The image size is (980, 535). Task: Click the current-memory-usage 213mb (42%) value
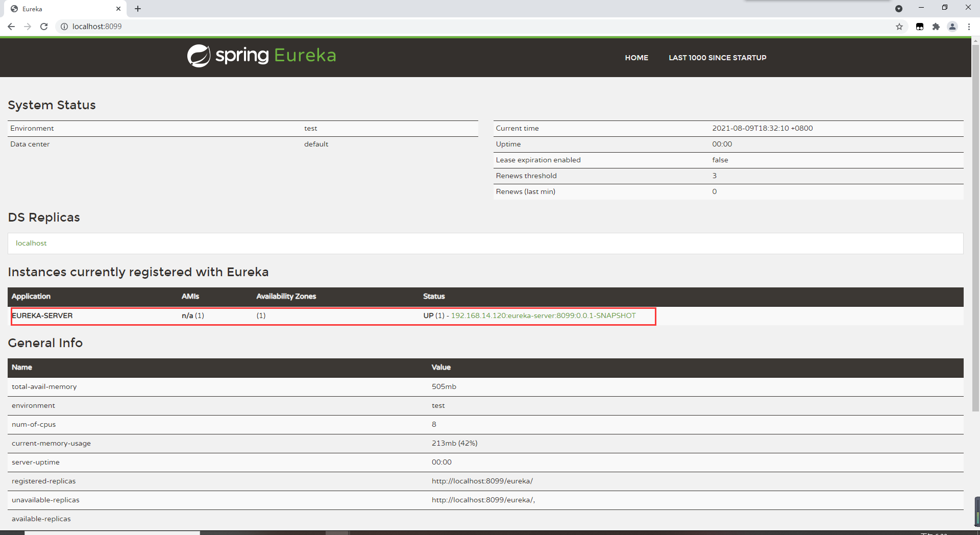(x=455, y=443)
